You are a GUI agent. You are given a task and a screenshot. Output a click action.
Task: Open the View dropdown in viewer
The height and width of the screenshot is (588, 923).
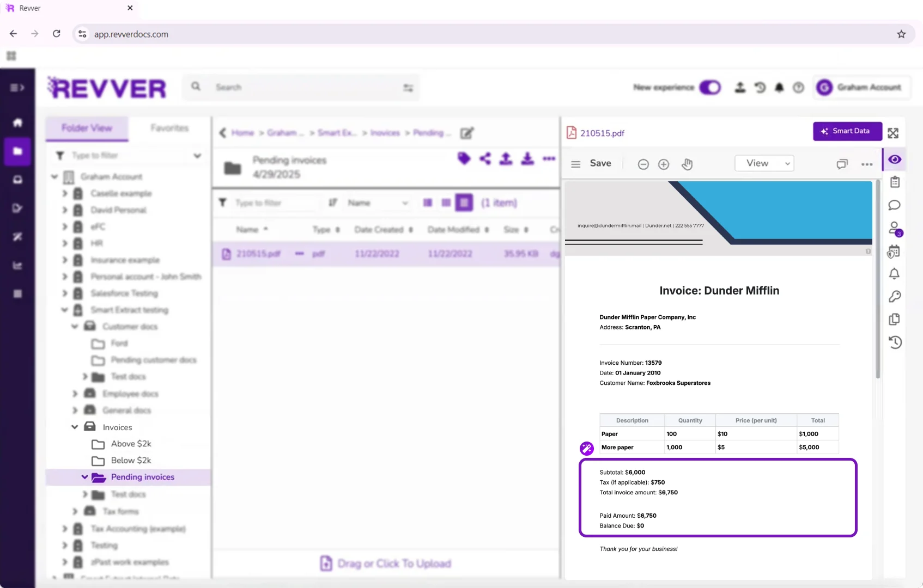click(x=764, y=163)
